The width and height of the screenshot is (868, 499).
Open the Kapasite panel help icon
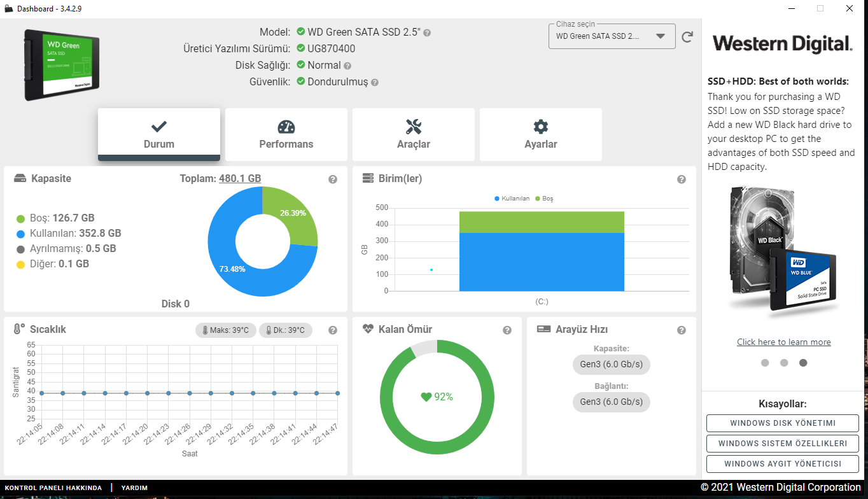333,179
